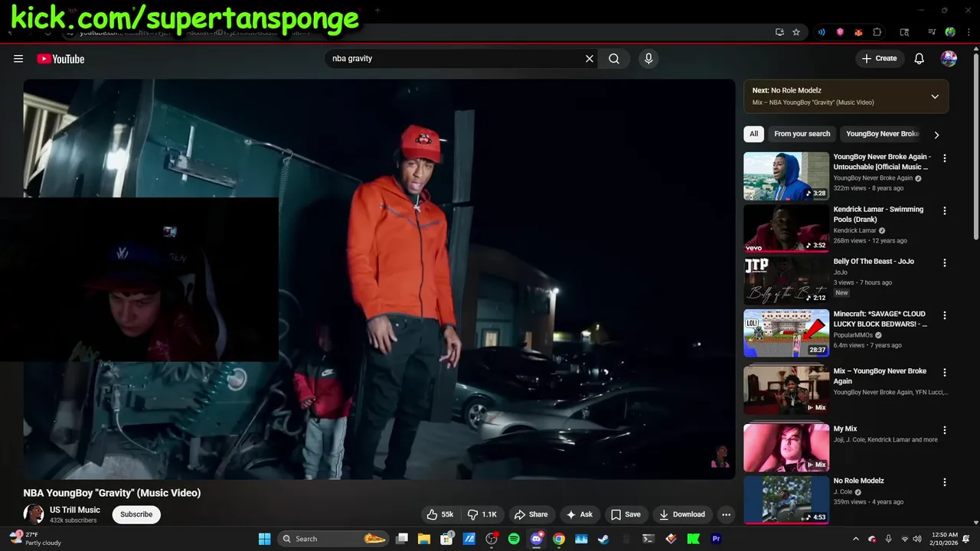Open Chrome profile avatar in the toolbar
980x551 pixels.
point(950,32)
